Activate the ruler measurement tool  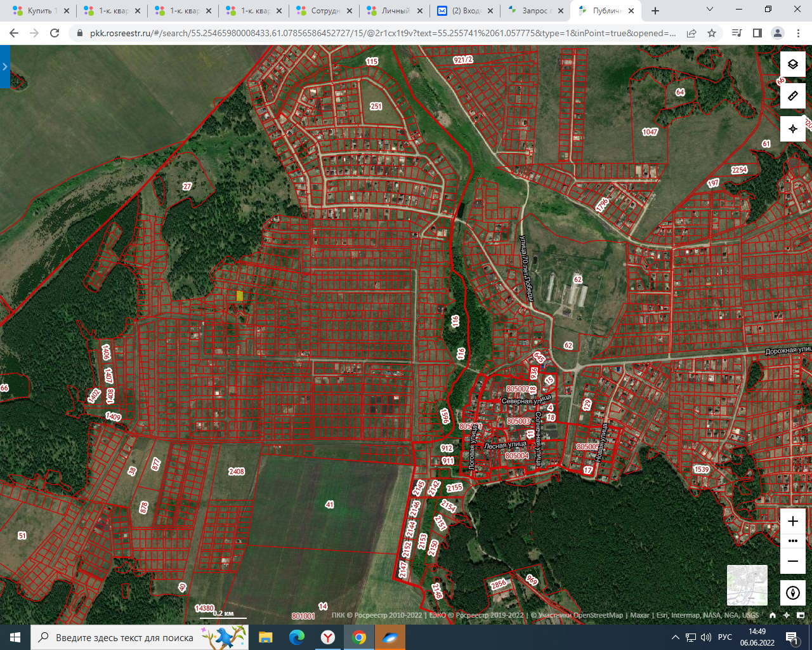coord(793,96)
